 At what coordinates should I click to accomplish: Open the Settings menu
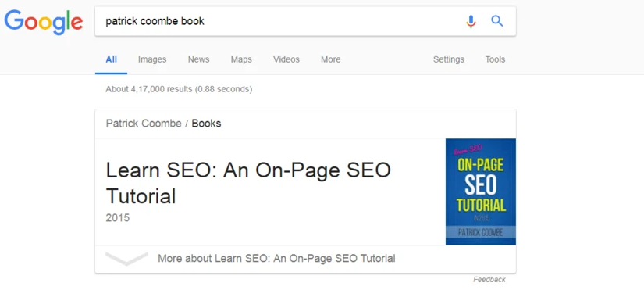449,59
